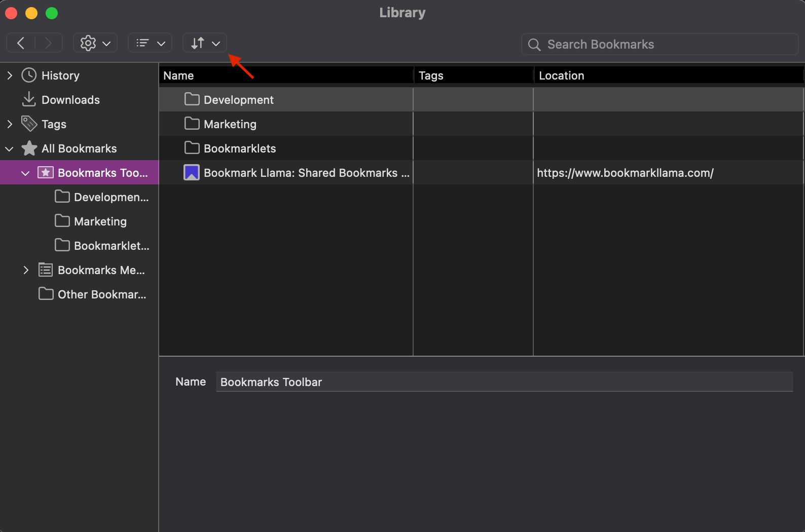This screenshot has height=532, width=805.
Task: Select Bookmark Llama: Shared Bookmarks row
Action: click(x=481, y=172)
